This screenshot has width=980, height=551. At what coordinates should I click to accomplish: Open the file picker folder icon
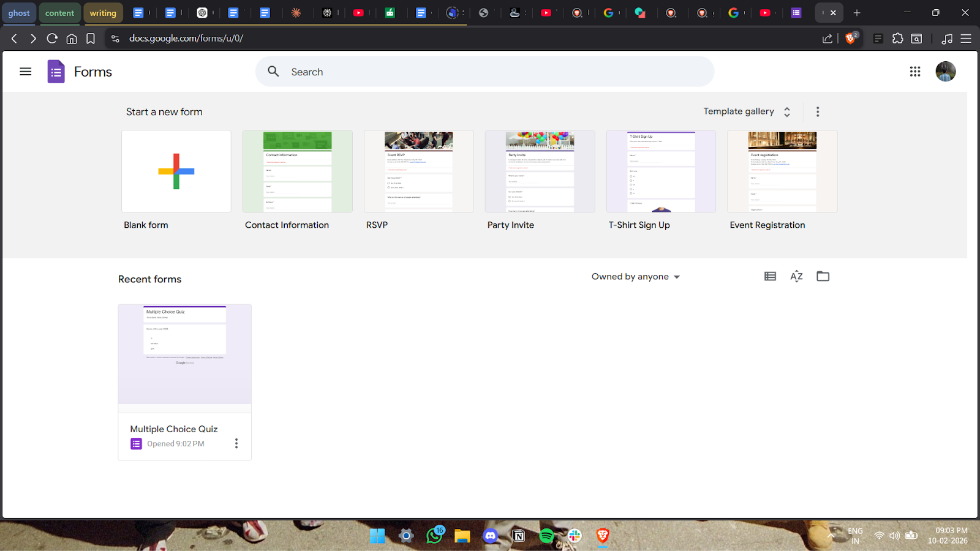823,277
